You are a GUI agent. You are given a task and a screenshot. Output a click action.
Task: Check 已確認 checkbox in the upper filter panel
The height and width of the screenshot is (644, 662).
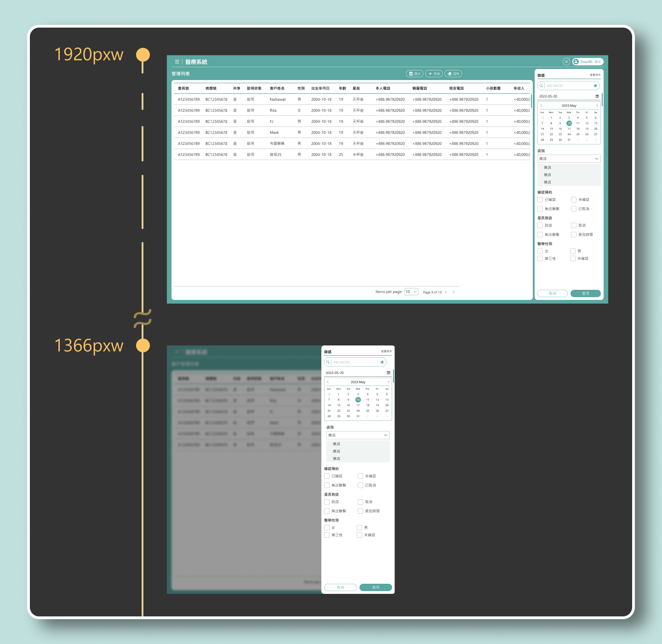540,200
